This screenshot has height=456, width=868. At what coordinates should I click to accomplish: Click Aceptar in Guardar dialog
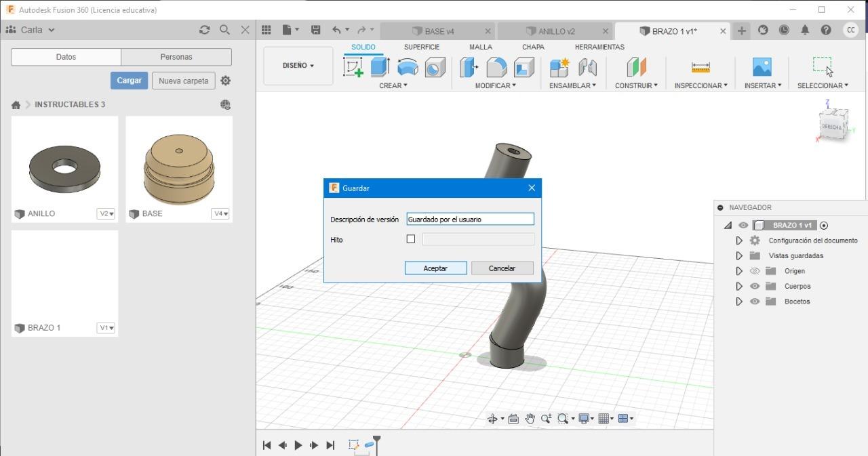tap(435, 268)
